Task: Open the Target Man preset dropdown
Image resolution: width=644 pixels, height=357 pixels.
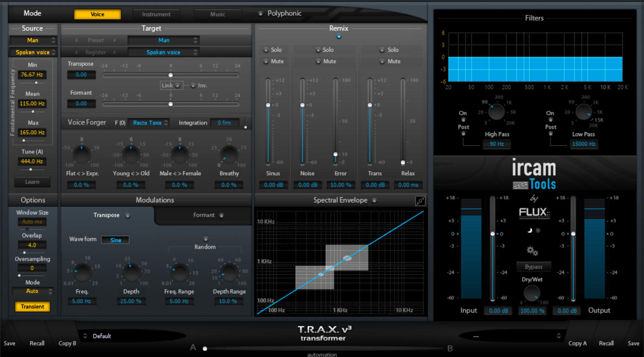Action: (163, 40)
